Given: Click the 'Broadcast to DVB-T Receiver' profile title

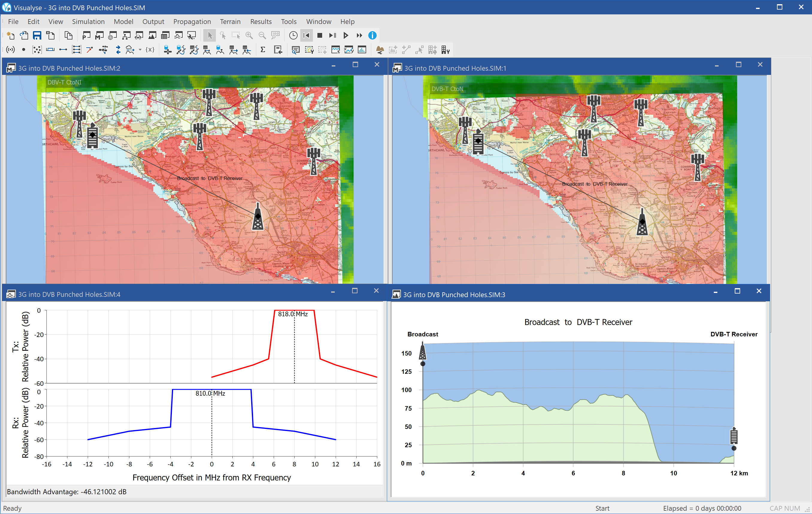Looking at the screenshot, I should point(578,322).
